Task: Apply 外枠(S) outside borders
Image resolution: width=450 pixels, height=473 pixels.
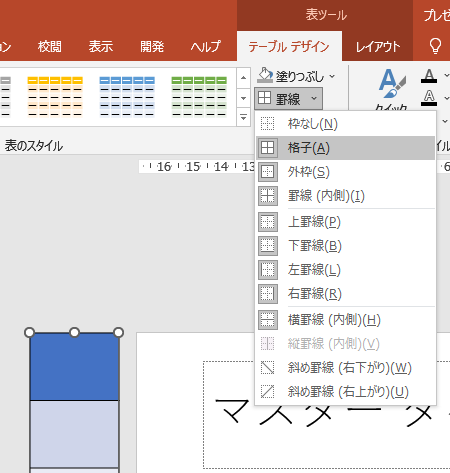Action: (x=346, y=172)
